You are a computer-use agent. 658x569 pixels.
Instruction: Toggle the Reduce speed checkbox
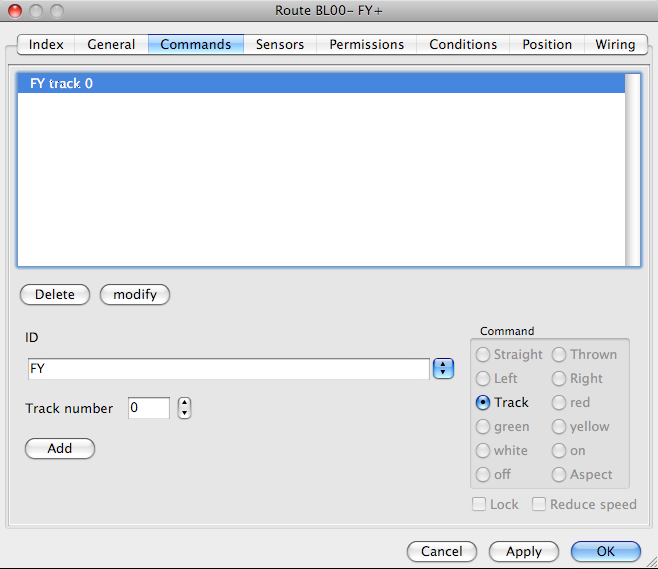pyautogui.click(x=540, y=504)
